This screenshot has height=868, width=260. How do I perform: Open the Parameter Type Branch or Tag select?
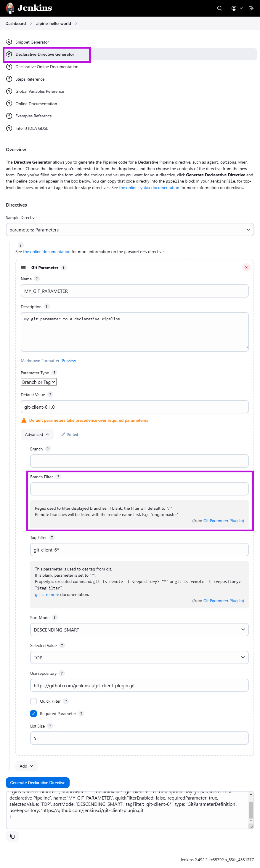pos(39,382)
